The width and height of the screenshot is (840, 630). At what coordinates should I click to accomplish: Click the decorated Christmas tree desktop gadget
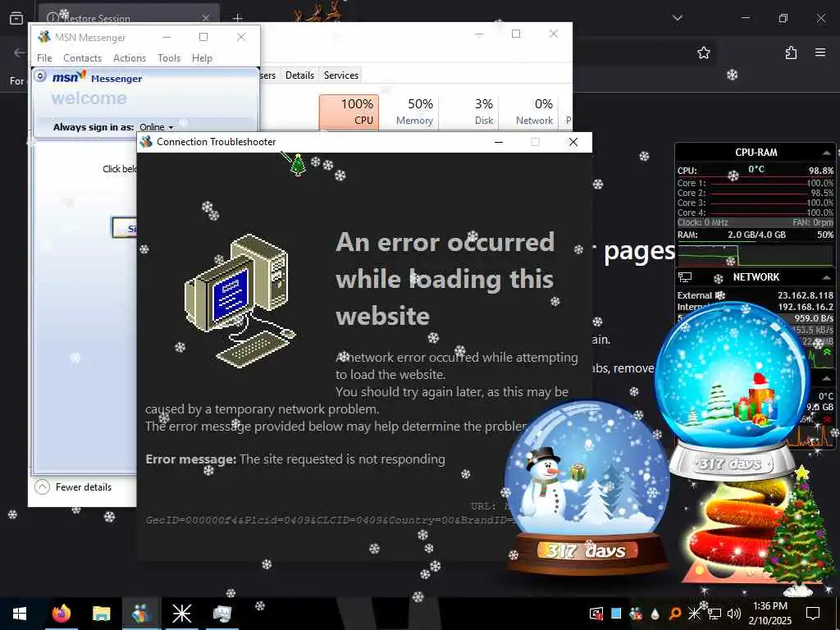[x=798, y=531]
